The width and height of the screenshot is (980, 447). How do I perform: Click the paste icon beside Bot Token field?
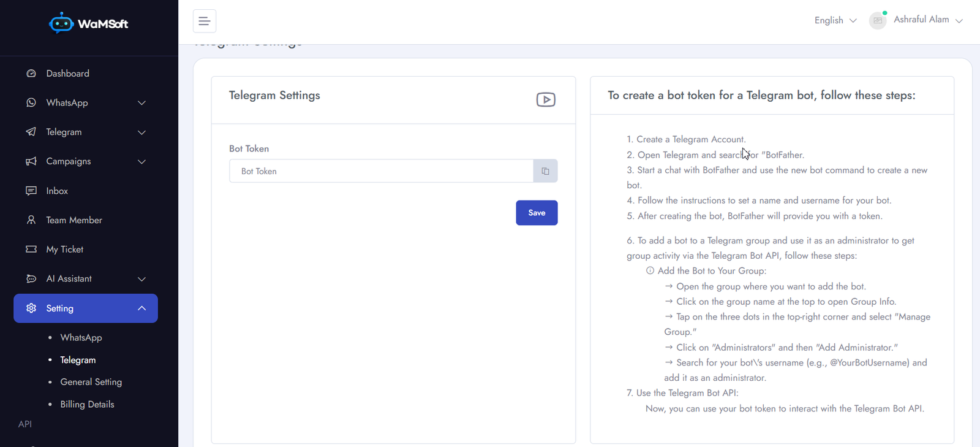point(545,171)
